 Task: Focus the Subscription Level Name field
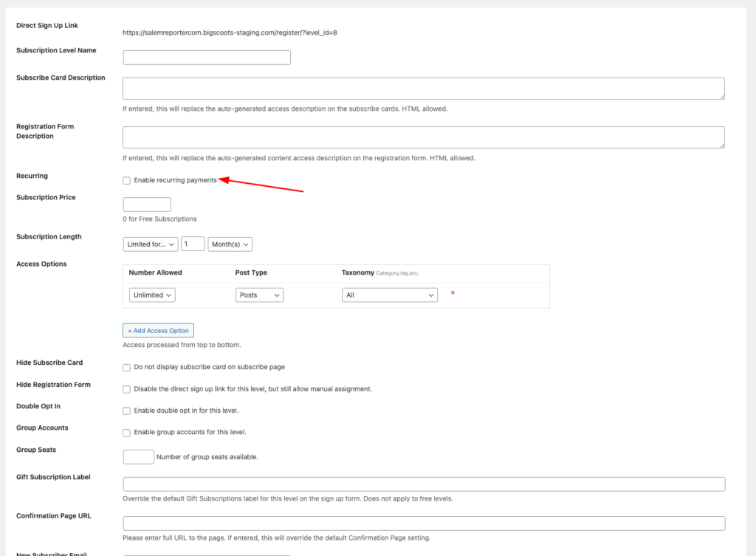[x=207, y=58]
